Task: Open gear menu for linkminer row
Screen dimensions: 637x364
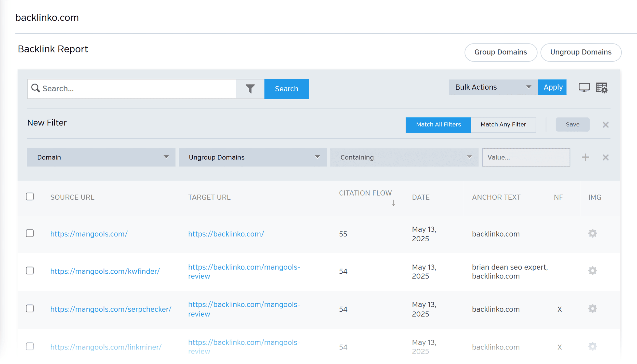Action: pos(592,346)
